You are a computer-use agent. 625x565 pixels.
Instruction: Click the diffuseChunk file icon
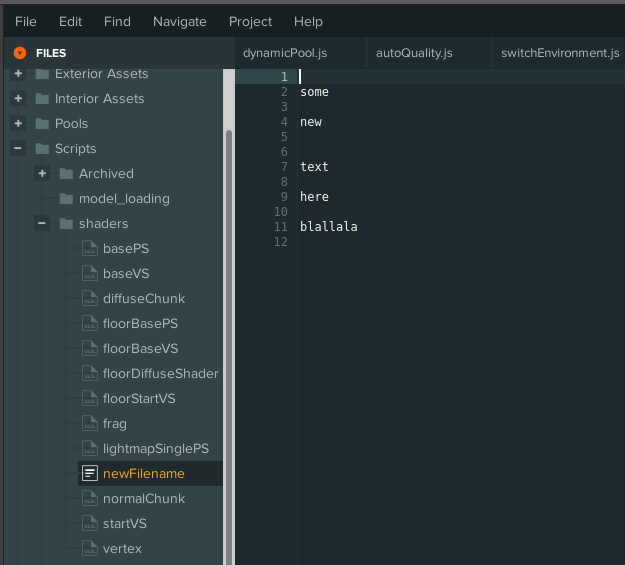90,299
